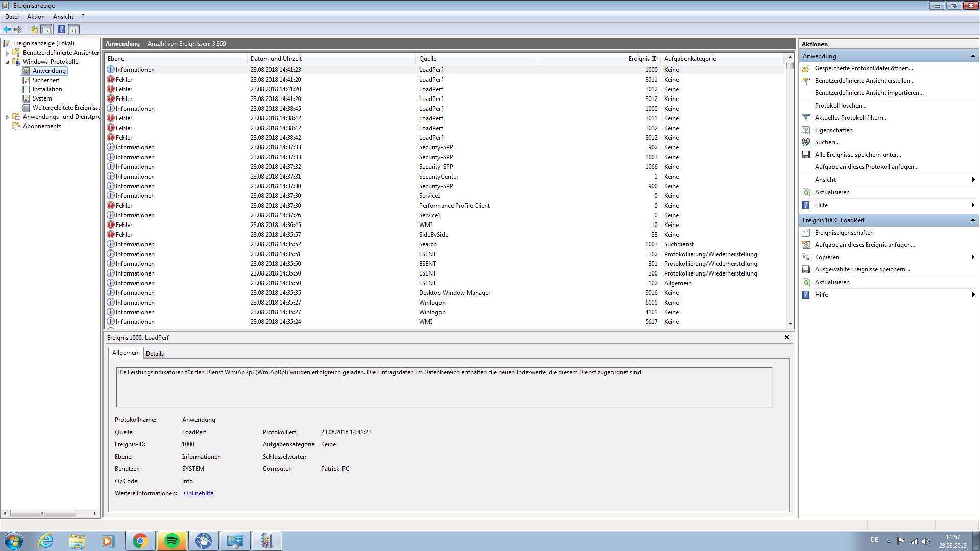Open filter current log funnel icon

click(806, 118)
